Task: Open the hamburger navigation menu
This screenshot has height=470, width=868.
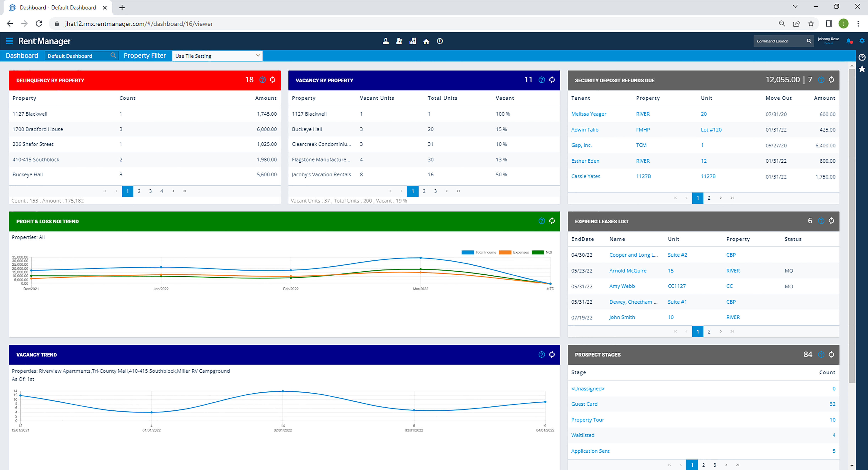Action: pyautogui.click(x=9, y=41)
